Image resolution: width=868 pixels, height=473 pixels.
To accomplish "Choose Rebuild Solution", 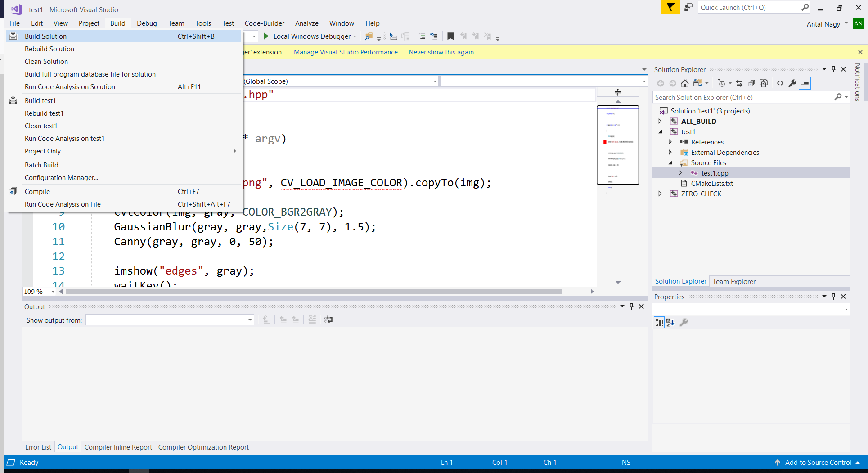I will click(123, 49).
